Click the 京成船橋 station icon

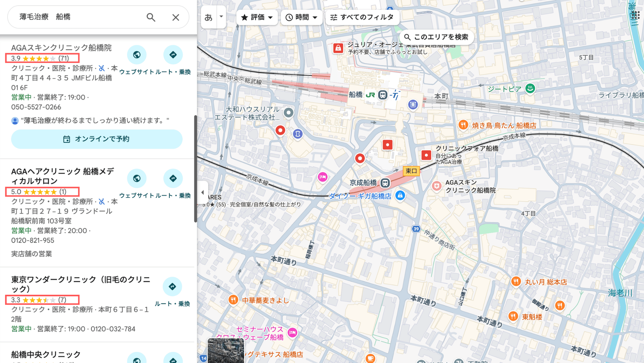click(x=385, y=183)
